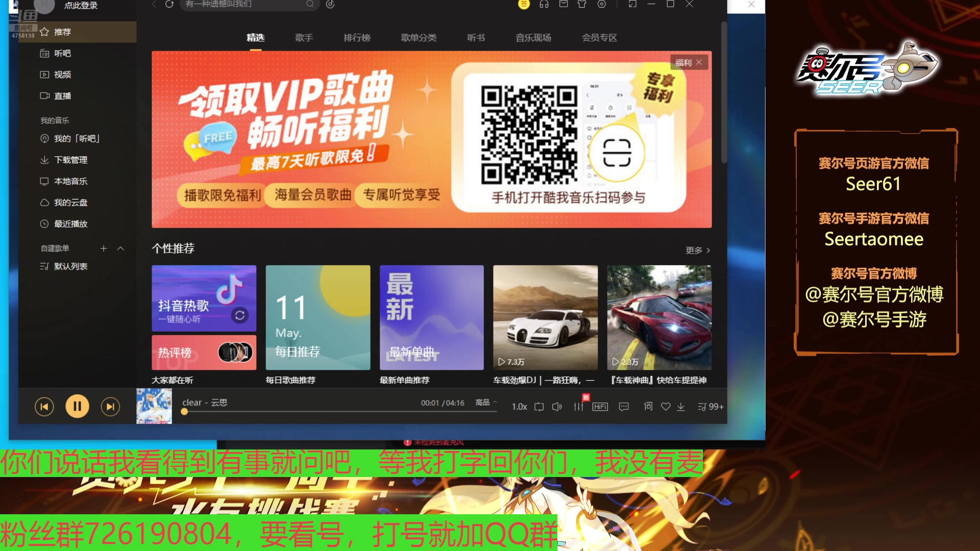980x551 pixels.
Task: Open the 热评榜 card
Action: click(204, 353)
